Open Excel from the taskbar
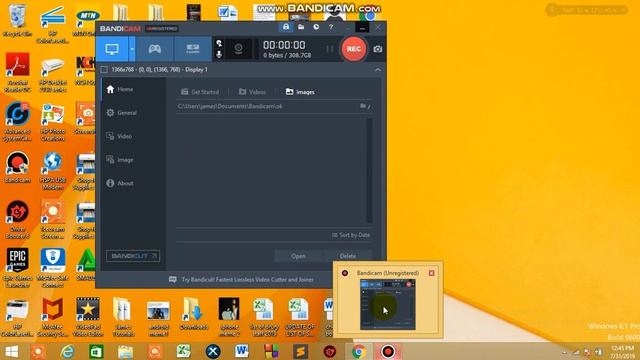Viewport: 640px width, 360px height. [184, 351]
